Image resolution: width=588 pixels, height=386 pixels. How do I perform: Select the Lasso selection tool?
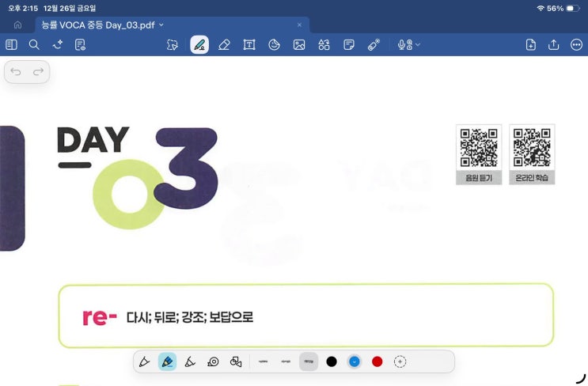tap(173, 45)
